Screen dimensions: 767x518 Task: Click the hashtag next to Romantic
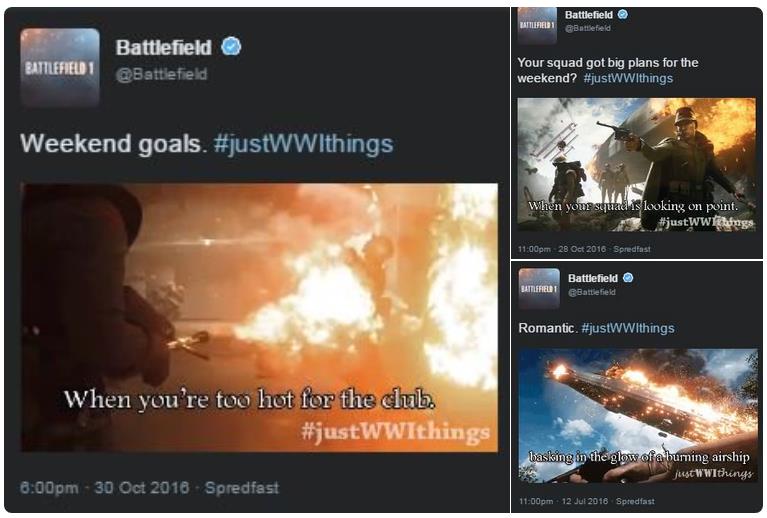point(628,328)
